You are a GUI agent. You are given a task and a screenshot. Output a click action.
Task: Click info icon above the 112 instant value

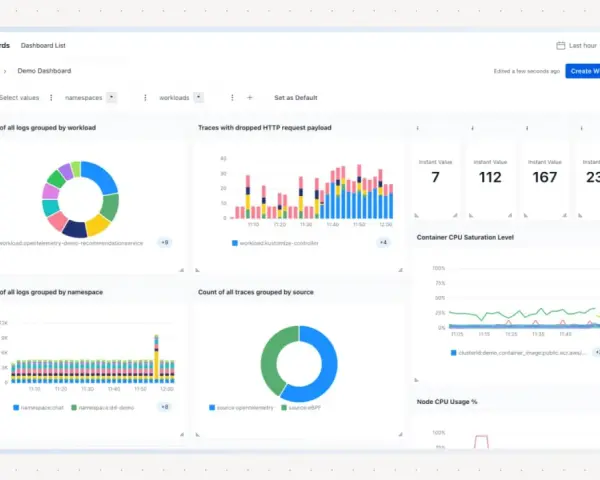[473, 128]
